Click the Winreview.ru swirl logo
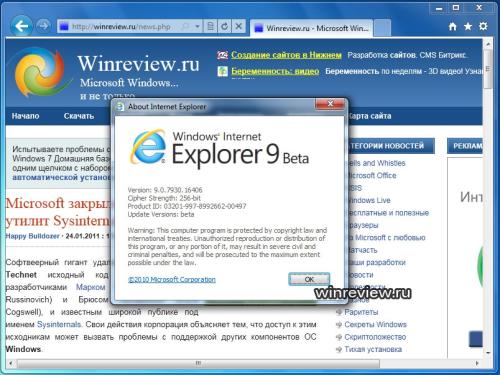This screenshot has width=500, height=375. click(39, 72)
